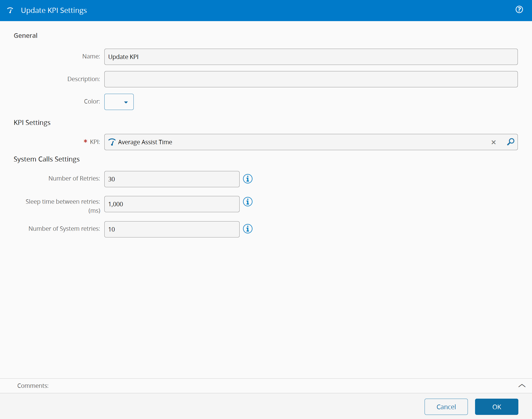Expand the Comments section chevron

tap(522, 386)
